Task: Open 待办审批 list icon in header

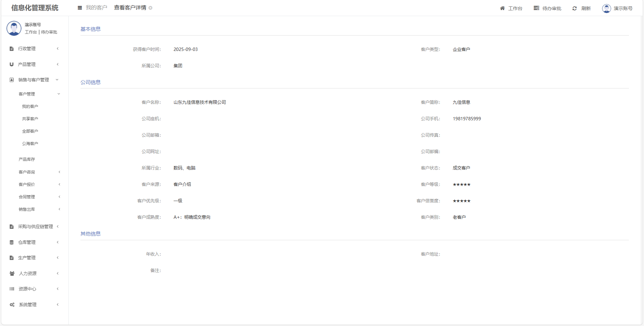Action: tap(536, 8)
